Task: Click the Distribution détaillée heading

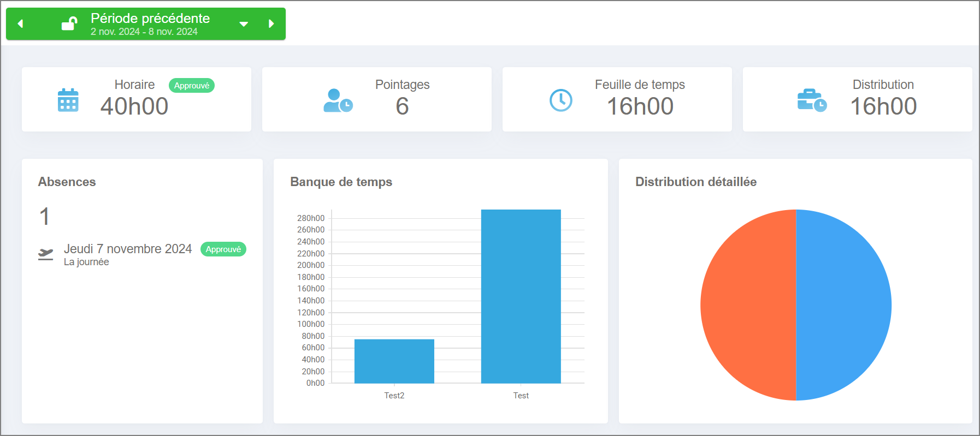Action: click(x=696, y=182)
